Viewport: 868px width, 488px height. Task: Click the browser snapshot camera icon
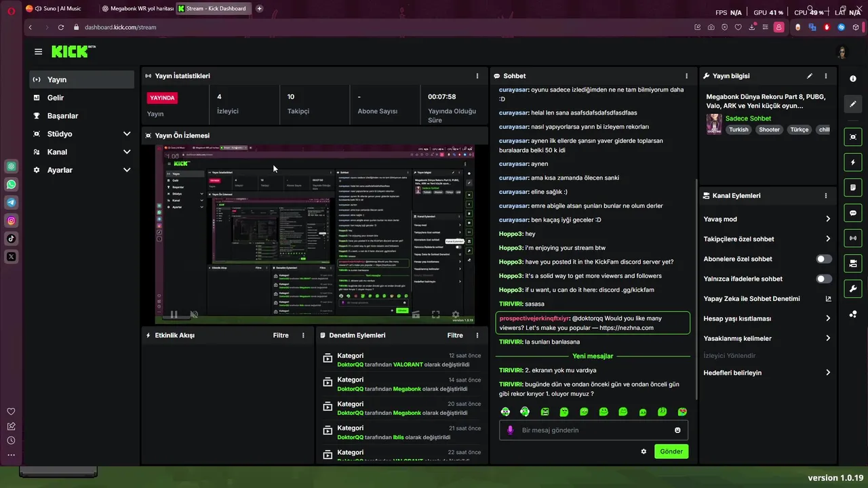(711, 27)
